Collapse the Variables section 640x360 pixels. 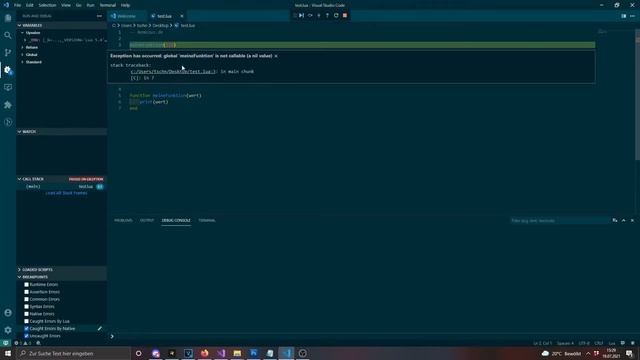tap(61, 25)
